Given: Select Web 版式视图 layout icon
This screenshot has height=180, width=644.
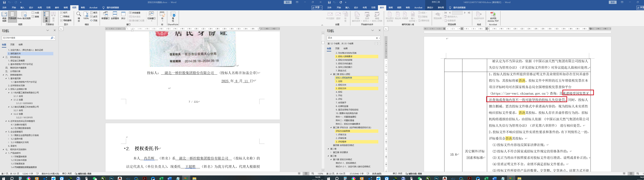Looking at the screenshot, I should click(x=24, y=16).
